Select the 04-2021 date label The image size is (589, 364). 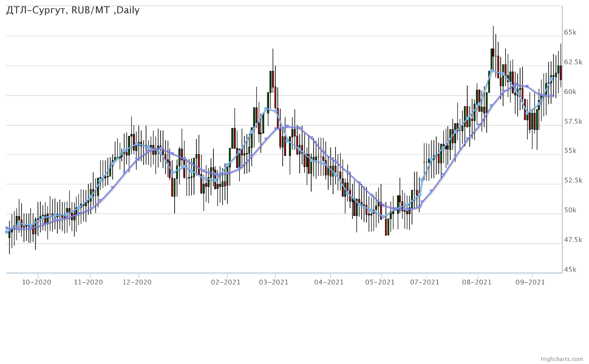tap(329, 282)
